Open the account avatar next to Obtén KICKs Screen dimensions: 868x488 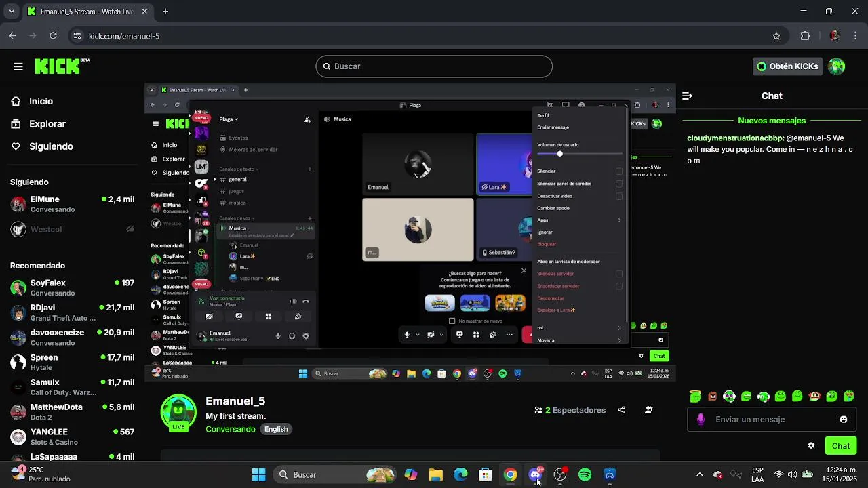(x=837, y=66)
